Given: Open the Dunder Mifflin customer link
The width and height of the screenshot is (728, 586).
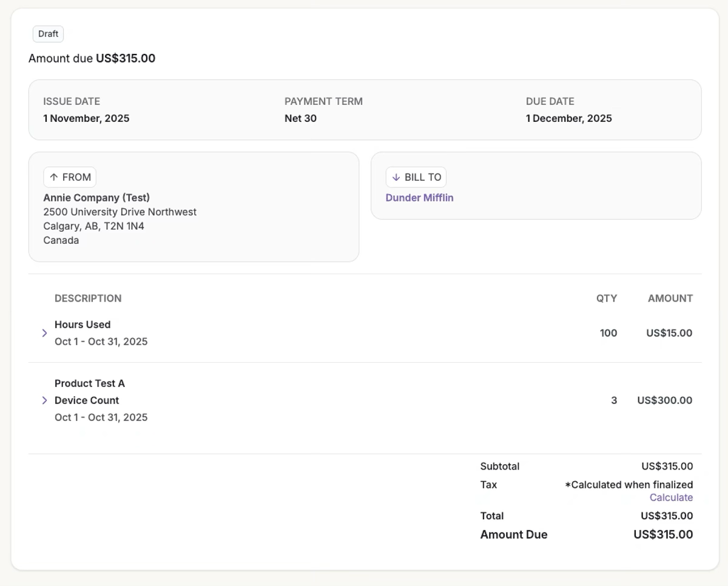Looking at the screenshot, I should (x=419, y=198).
